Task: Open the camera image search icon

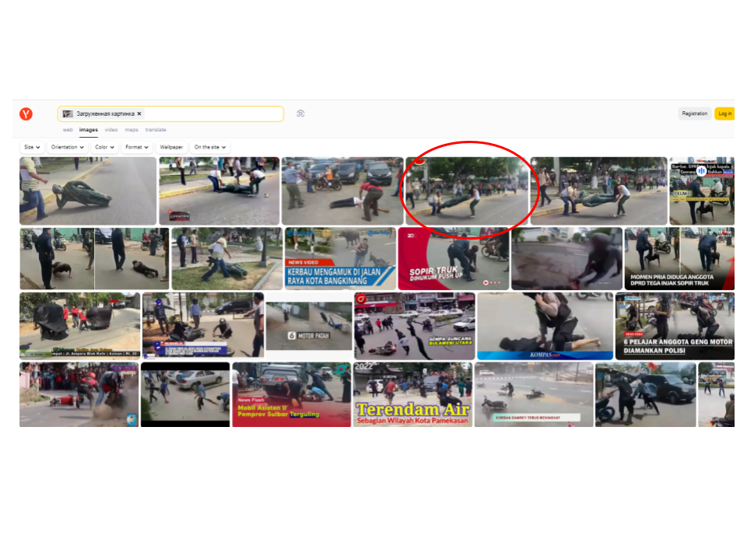Action: pos(300,114)
